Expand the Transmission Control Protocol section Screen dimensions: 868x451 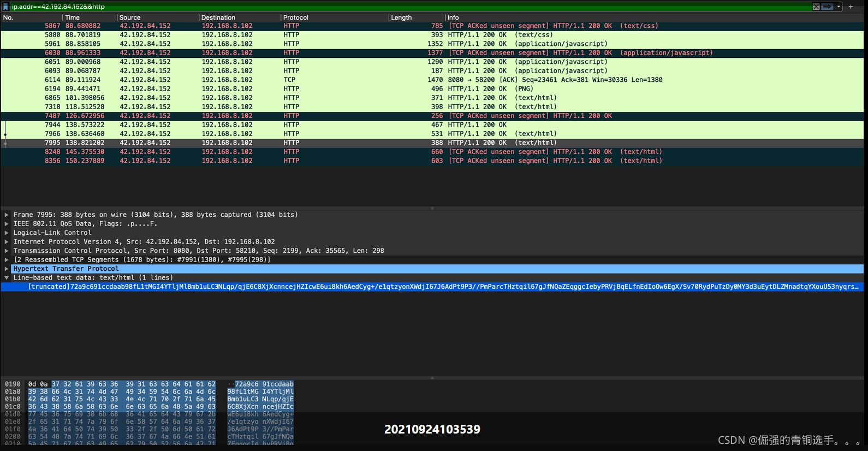[x=7, y=251]
